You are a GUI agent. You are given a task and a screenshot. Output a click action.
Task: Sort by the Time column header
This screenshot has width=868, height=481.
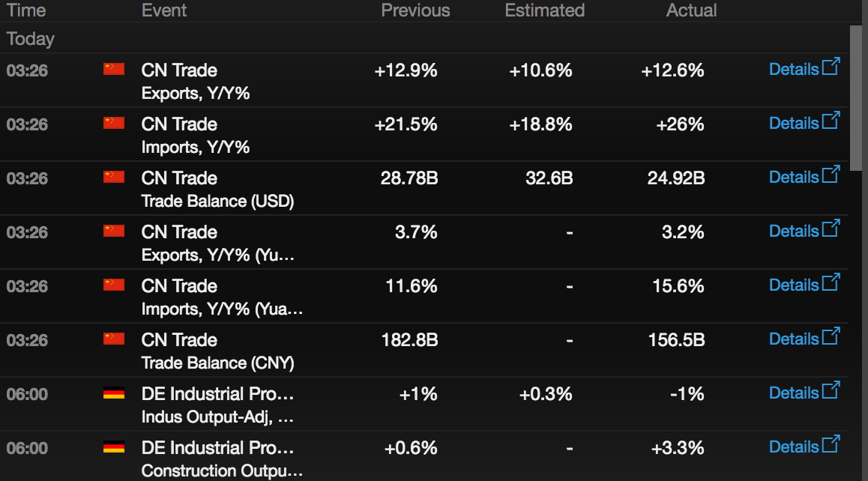point(26,10)
